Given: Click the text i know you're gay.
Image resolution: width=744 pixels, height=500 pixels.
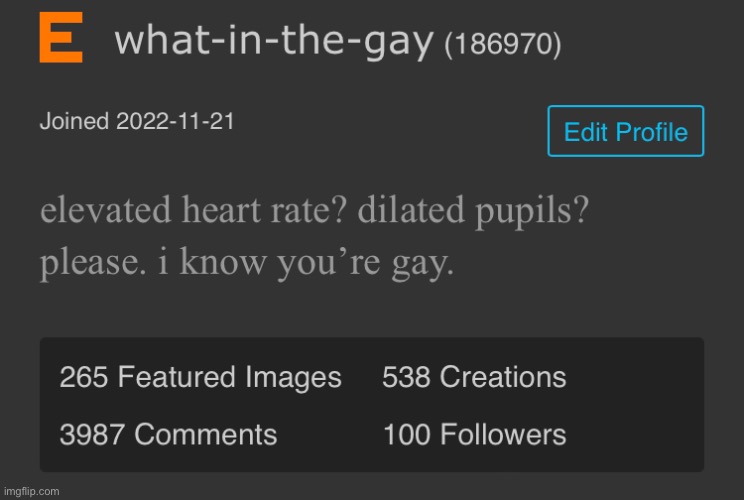Looking at the screenshot, I should [306, 263].
